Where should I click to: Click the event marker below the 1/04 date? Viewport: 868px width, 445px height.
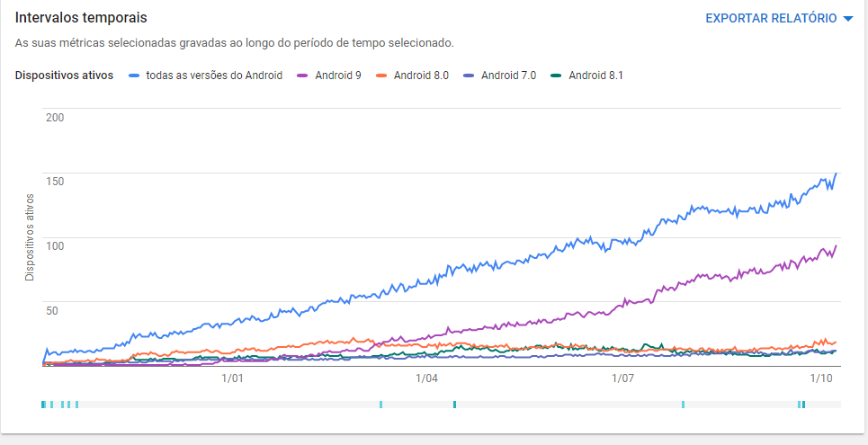click(455, 405)
